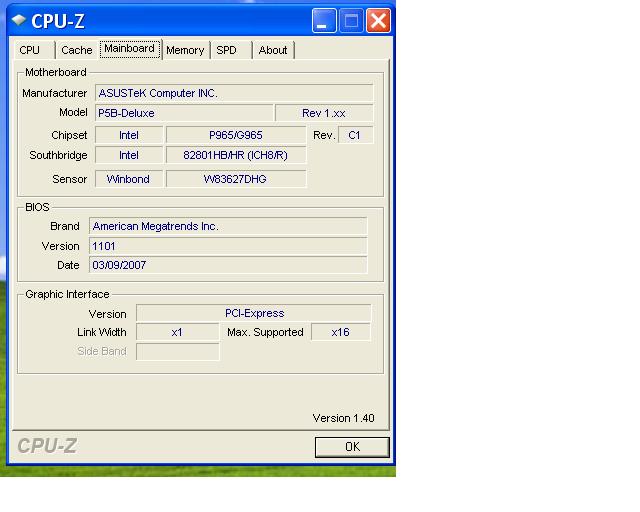Switch to the CPU tab
Screen dimensions: 640x512
34,50
